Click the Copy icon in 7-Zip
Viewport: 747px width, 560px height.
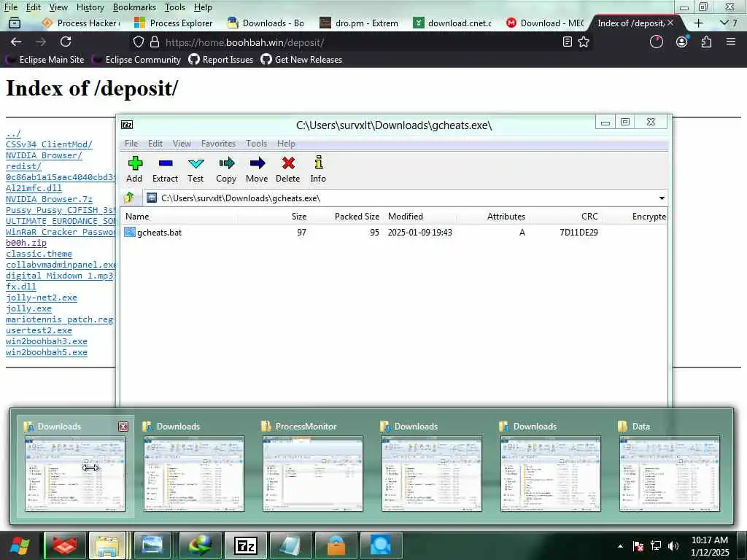tap(226, 169)
